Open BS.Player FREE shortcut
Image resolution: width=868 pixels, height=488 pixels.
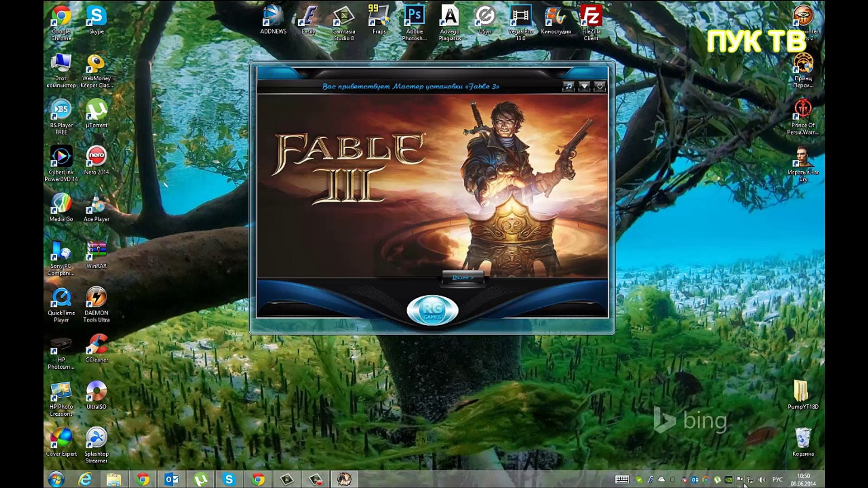click(x=61, y=117)
